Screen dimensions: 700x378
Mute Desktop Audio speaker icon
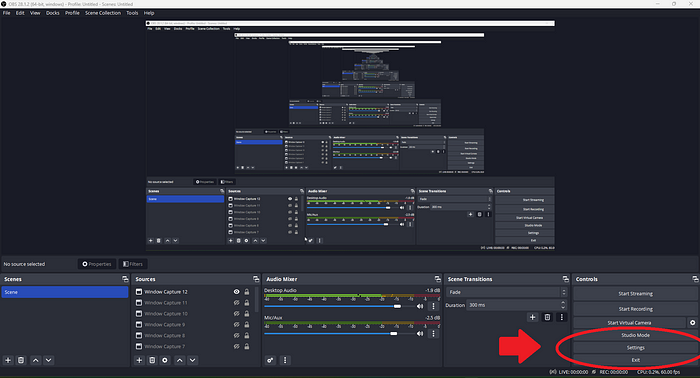pyautogui.click(x=420, y=306)
